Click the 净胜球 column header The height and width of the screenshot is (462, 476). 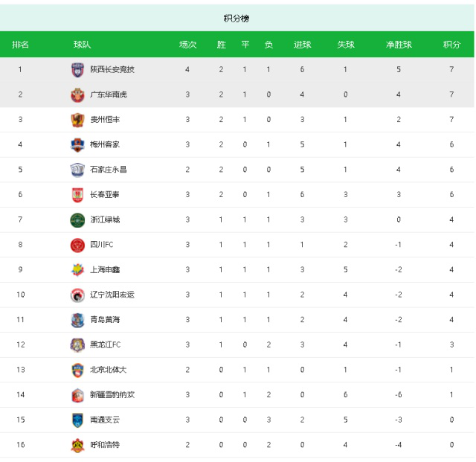(399, 45)
